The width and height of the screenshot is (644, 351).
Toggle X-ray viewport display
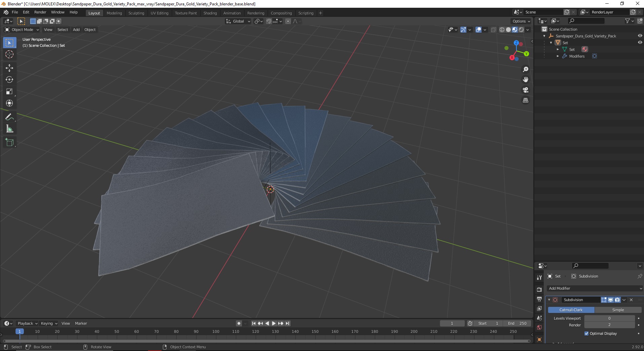point(493,30)
